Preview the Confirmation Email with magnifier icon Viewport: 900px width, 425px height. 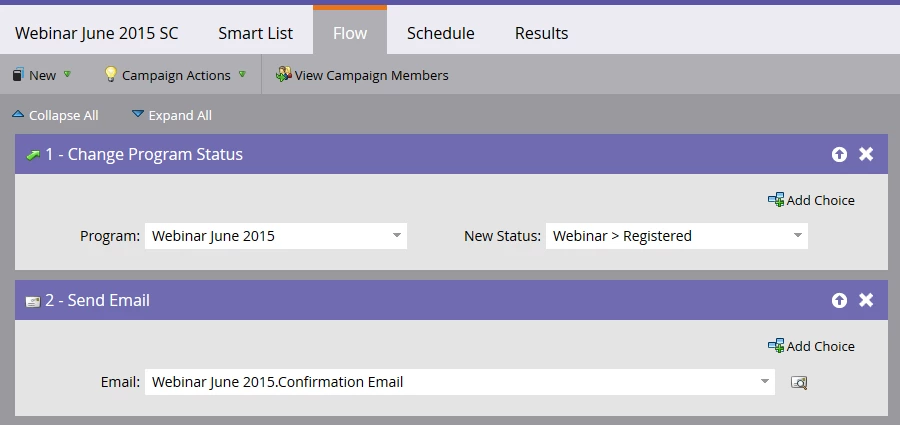tap(799, 382)
